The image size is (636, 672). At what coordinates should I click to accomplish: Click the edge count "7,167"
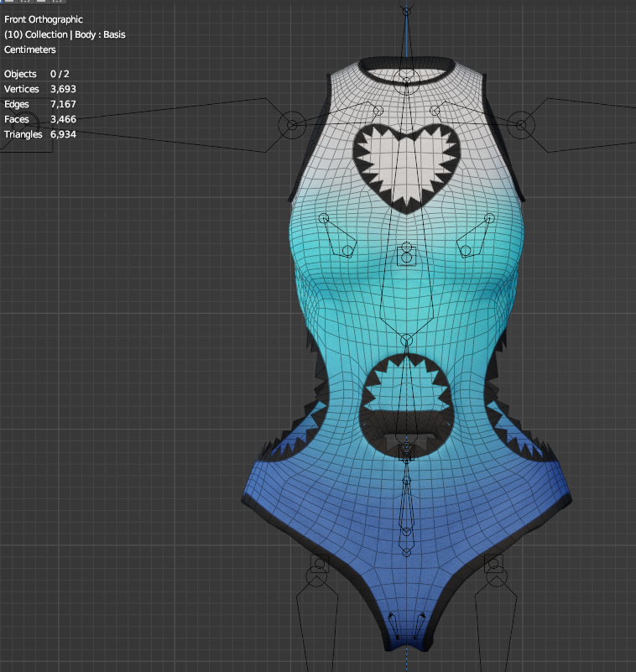coord(63,104)
